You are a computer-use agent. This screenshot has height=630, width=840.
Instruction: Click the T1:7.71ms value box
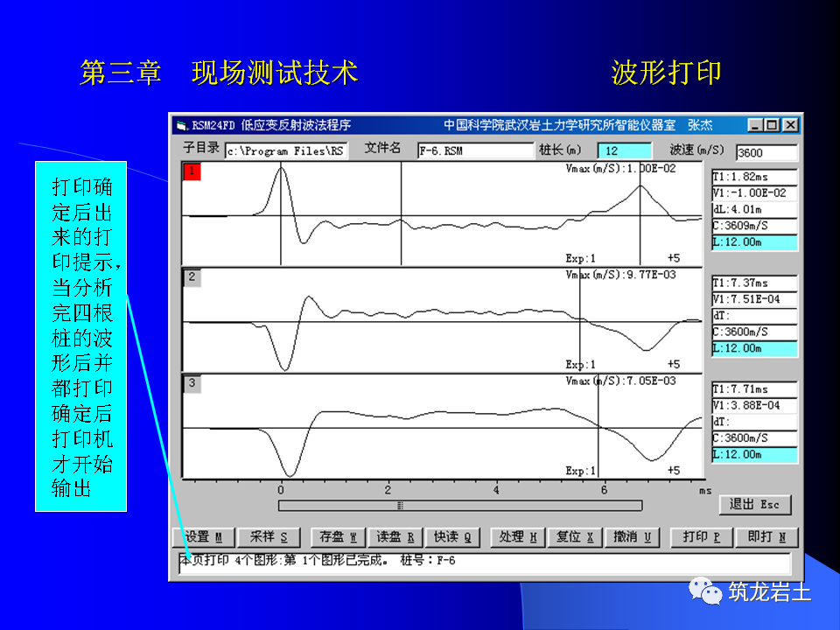[754, 388]
